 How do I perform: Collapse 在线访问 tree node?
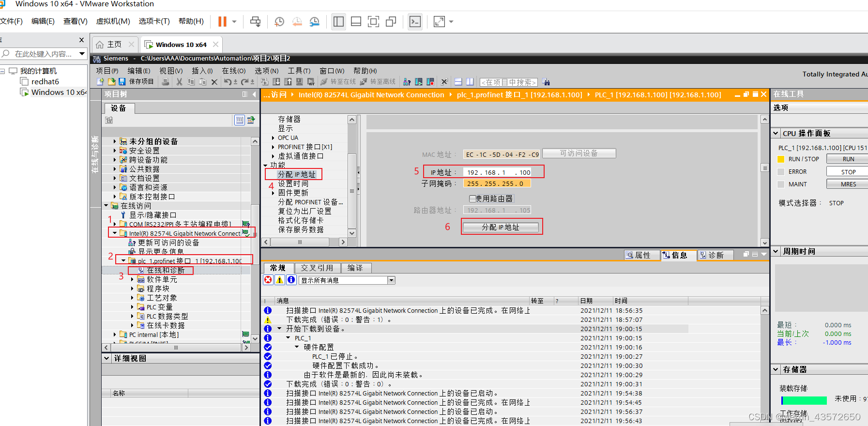pyautogui.click(x=106, y=206)
